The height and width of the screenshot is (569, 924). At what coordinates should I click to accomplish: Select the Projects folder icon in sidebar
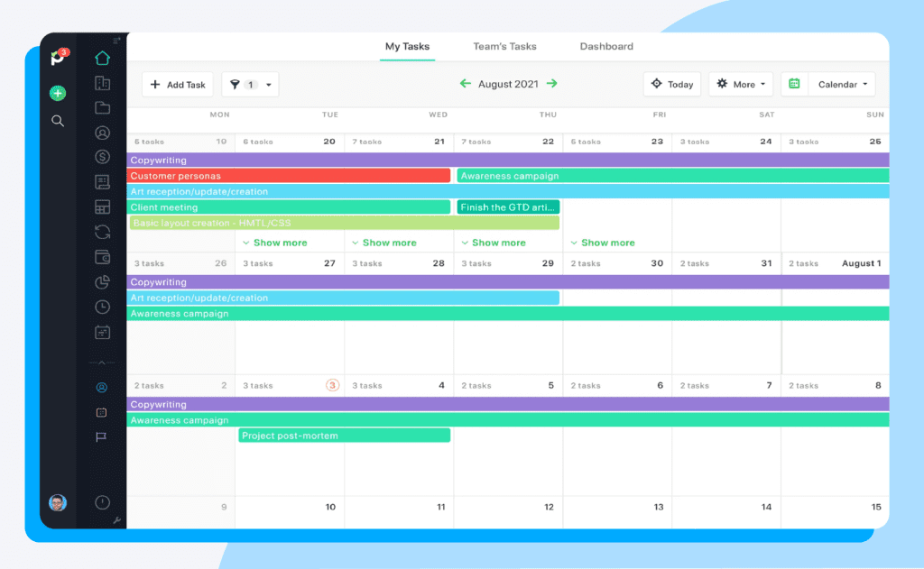[x=102, y=106]
